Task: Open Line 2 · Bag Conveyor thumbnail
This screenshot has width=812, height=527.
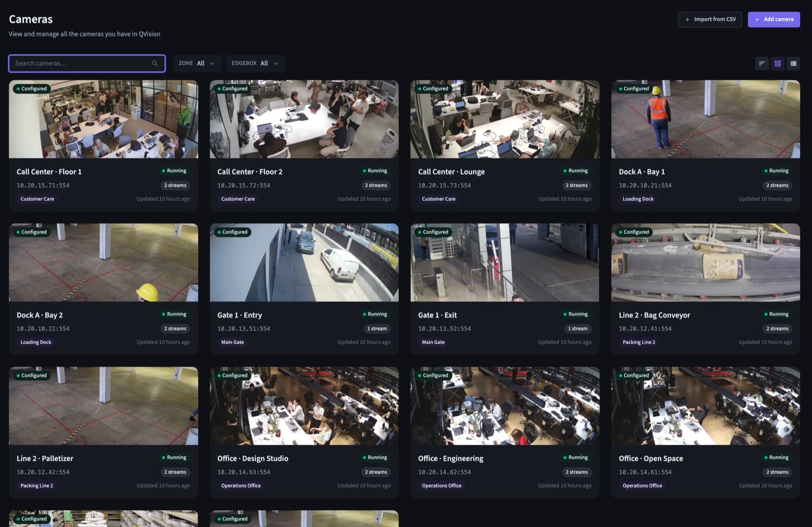Action: [x=705, y=262]
